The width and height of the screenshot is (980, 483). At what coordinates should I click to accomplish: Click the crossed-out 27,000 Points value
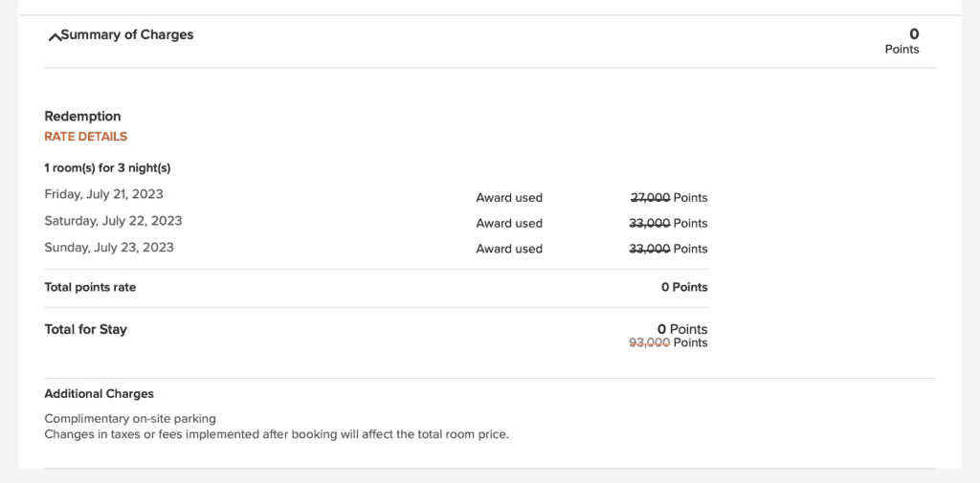(x=669, y=198)
